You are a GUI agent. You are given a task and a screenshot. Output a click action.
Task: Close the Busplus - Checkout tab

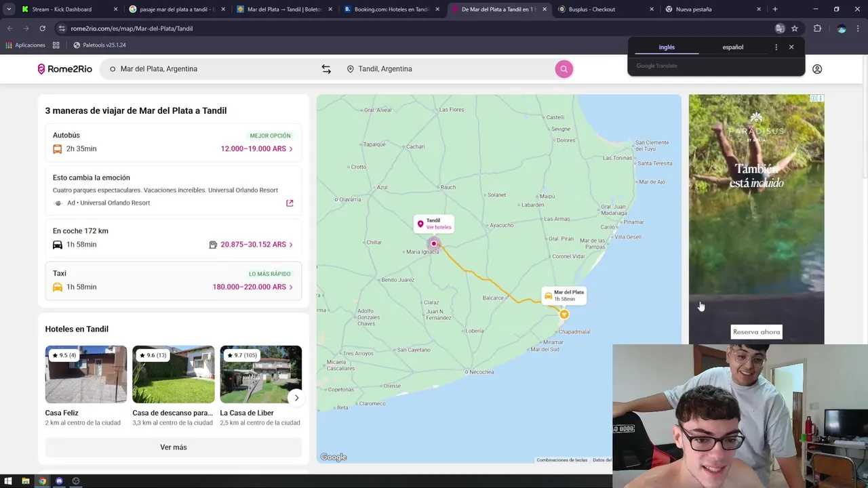pyautogui.click(x=652, y=9)
